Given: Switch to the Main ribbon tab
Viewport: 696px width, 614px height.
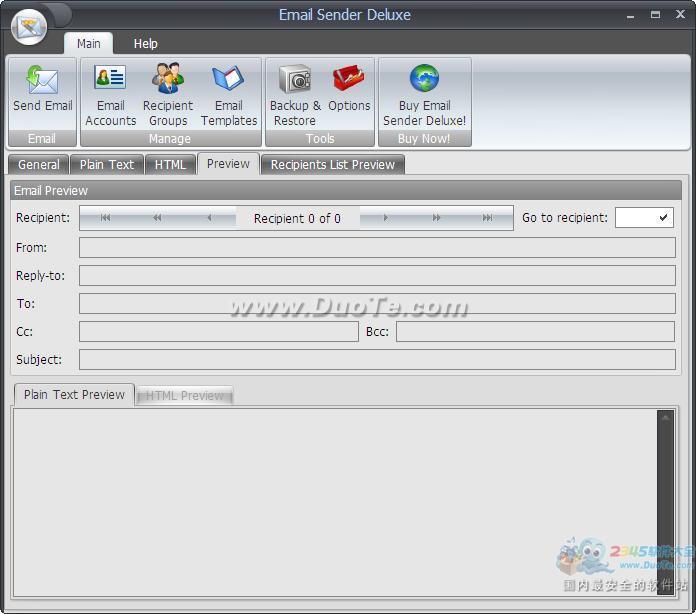Looking at the screenshot, I should [x=88, y=44].
